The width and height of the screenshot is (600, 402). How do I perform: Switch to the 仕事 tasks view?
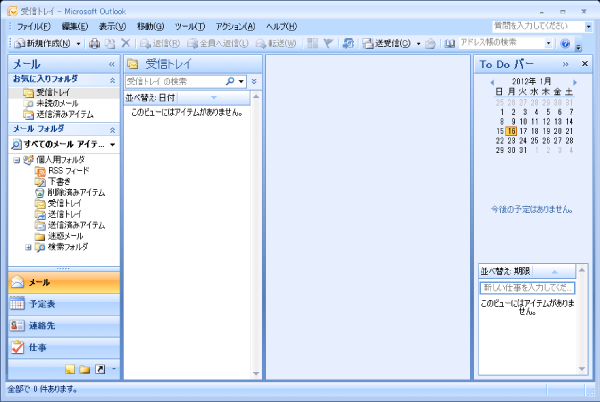(64, 348)
